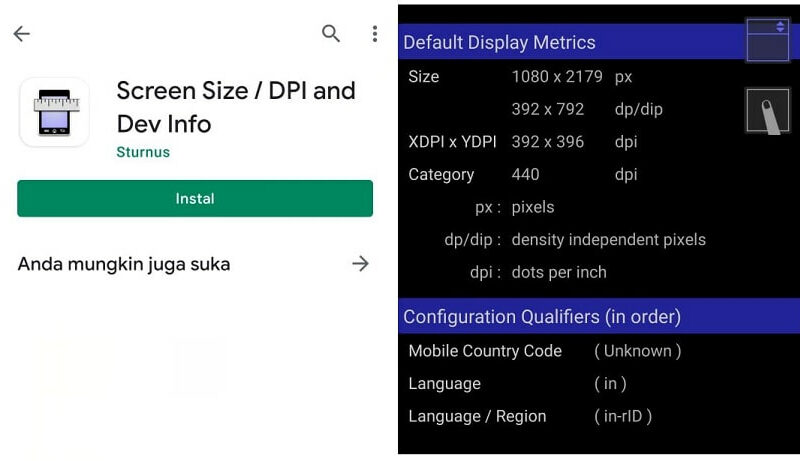
Task: Select the Language (in) entry
Action: point(517,383)
